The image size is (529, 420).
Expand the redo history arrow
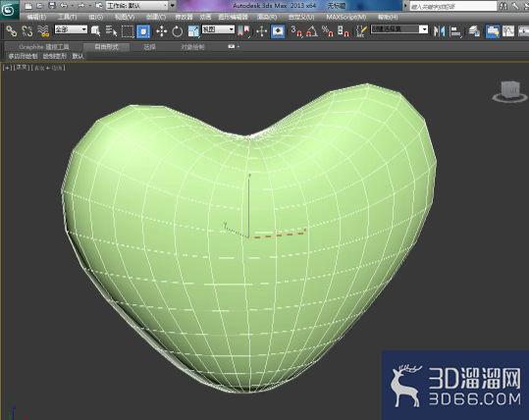89,6
